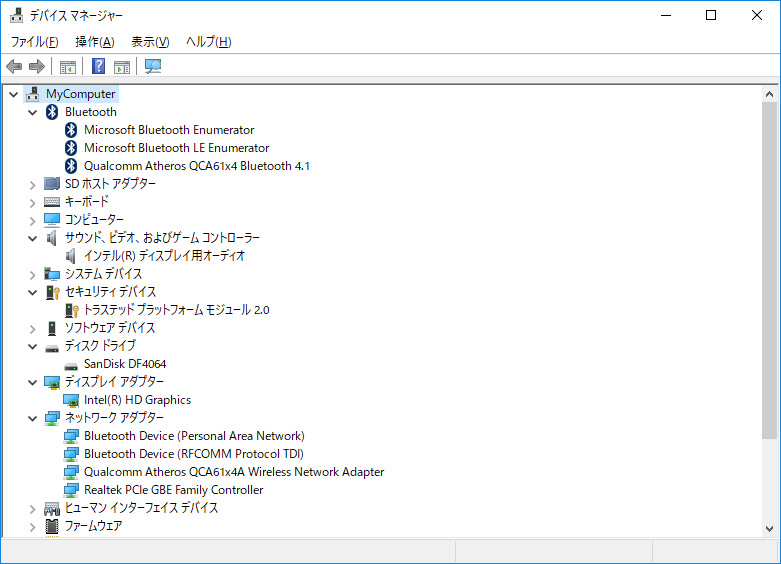Collapse the ネットワーク アダプター category
This screenshot has height=564, width=781.
[x=33, y=419]
